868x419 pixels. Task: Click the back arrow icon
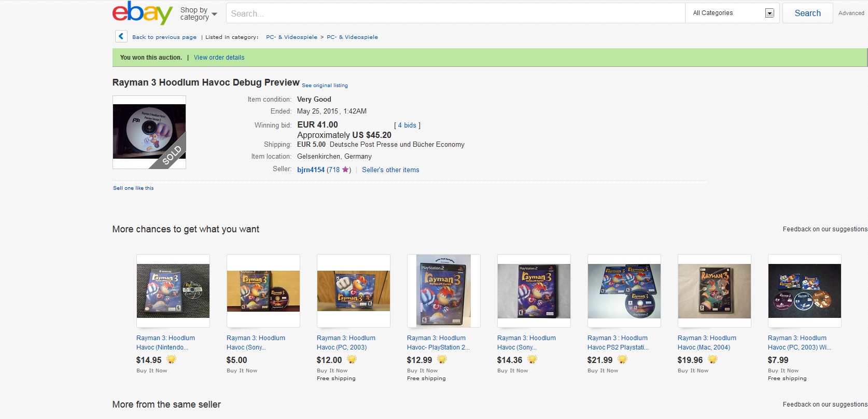pyautogui.click(x=121, y=36)
